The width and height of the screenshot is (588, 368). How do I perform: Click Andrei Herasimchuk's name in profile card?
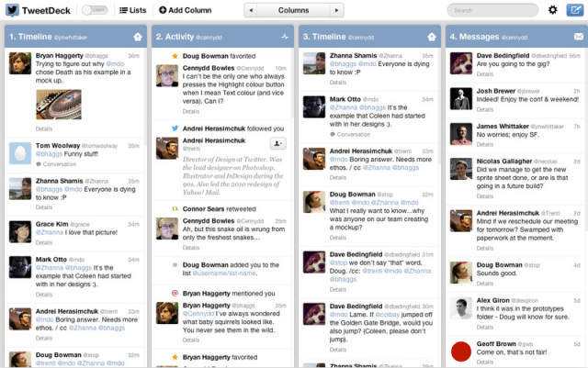[214, 140]
